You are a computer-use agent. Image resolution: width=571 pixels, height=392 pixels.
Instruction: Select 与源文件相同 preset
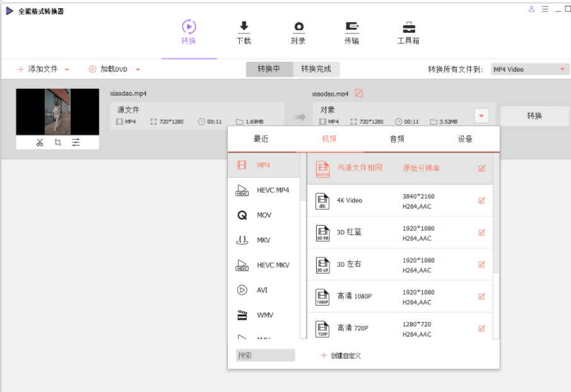[x=400, y=168]
